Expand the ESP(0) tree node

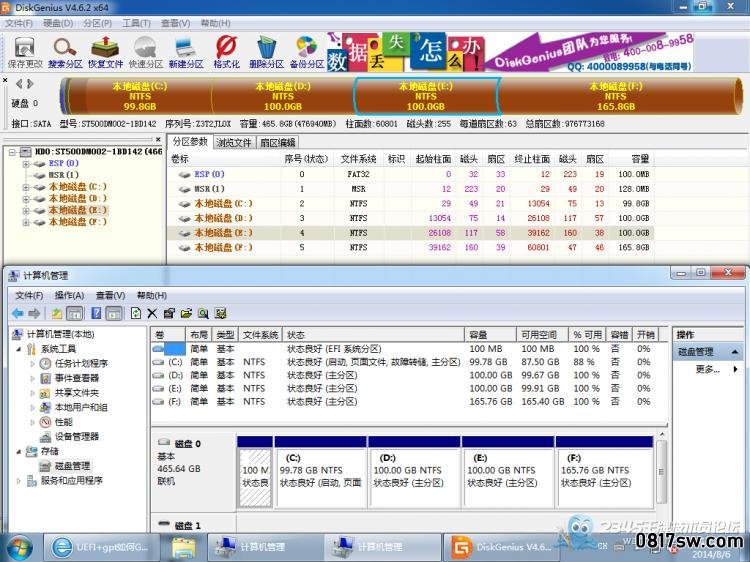coord(26,164)
